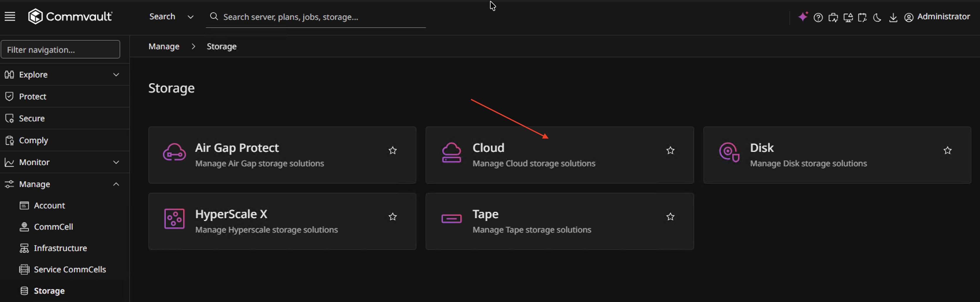Expand the Monitor section chevron
Viewport: 980px width, 302px height.
point(116,162)
